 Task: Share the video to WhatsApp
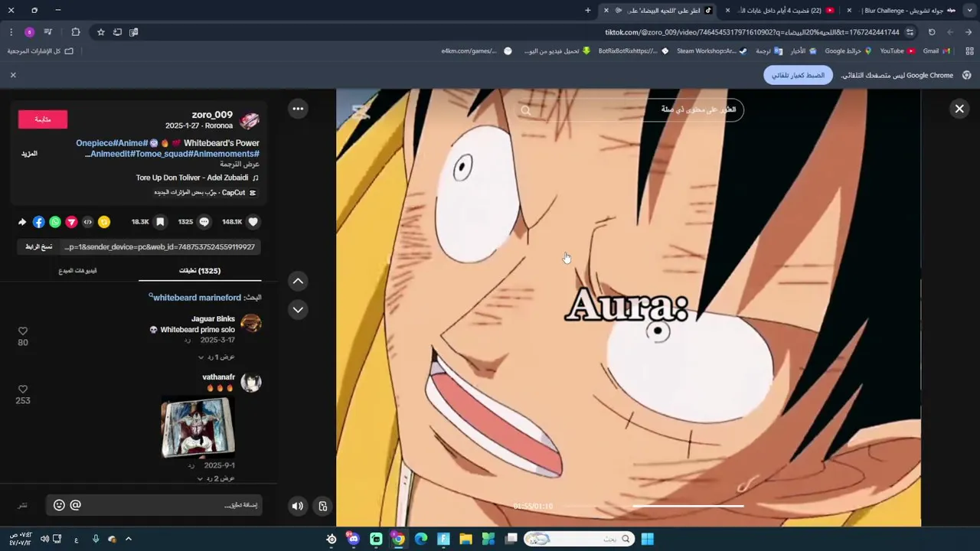tap(55, 222)
